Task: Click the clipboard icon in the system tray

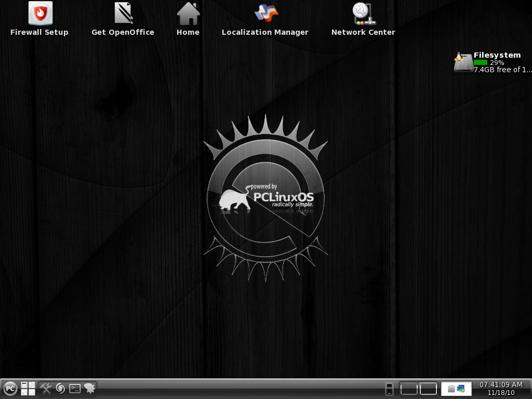Action: click(x=451, y=389)
